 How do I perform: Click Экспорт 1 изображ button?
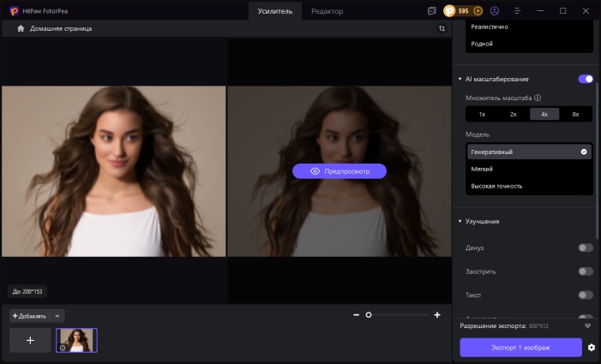click(x=520, y=348)
